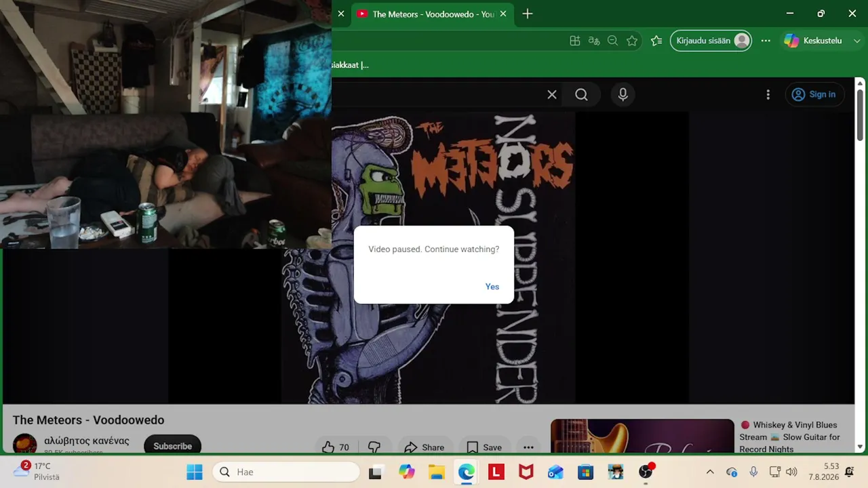Open the αλώβητος κανένας channel name link

click(x=87, y=441)
